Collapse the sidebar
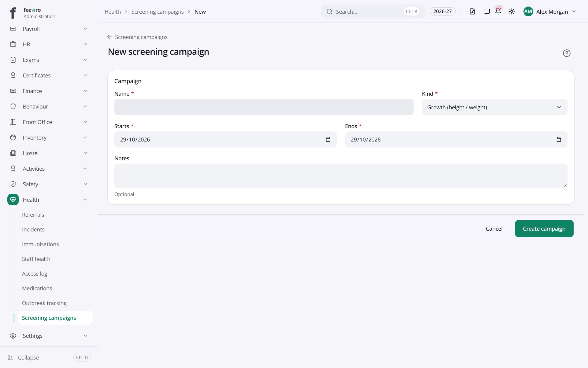Image resolution: width=588 pixels, height=368 pixels. [x=49, y=357]
